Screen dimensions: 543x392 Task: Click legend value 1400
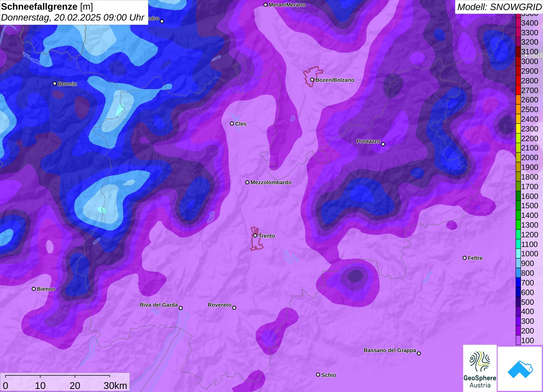tap(530, 215)
